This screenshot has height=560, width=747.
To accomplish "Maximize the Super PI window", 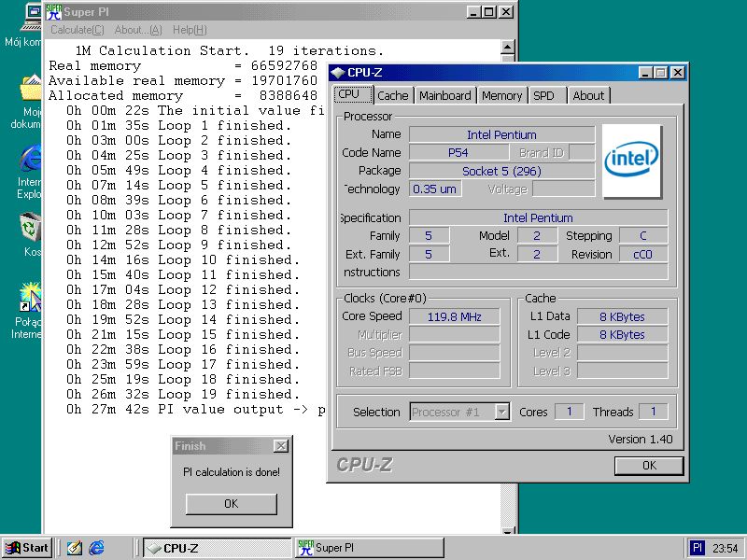I will tap(488, 12).
